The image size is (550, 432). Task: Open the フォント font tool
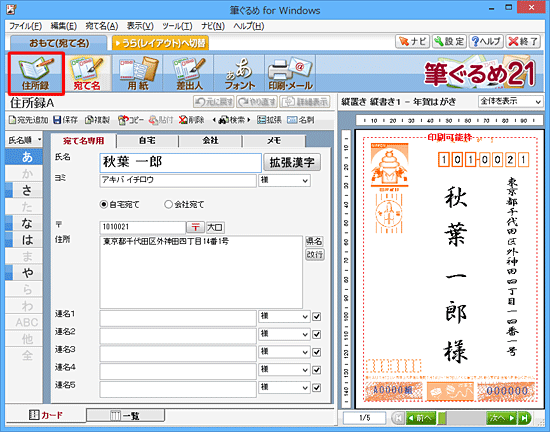(239, 74)
